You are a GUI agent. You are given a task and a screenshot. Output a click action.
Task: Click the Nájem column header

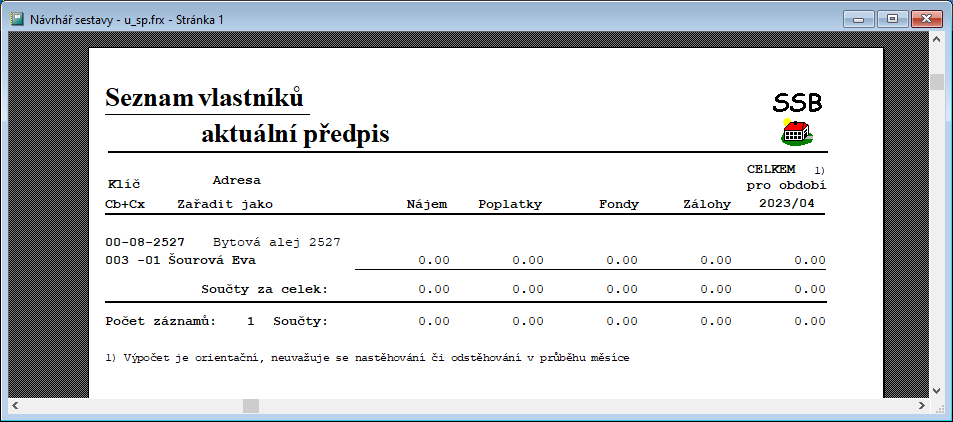(x=426, y=204)
